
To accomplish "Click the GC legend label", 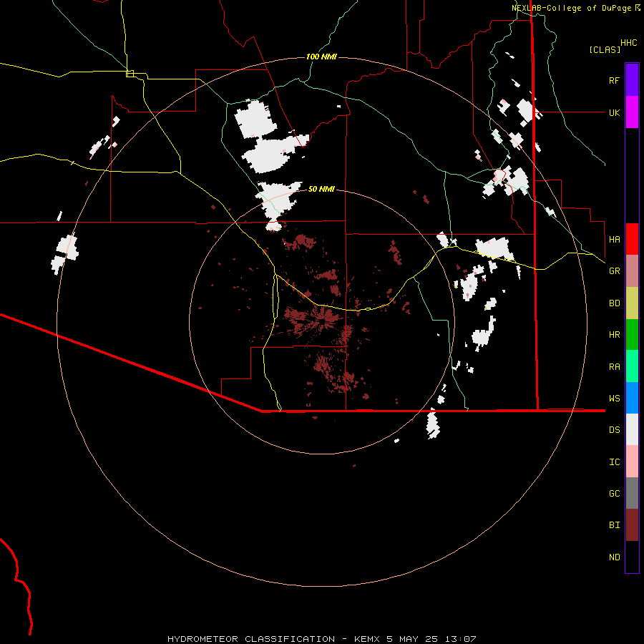I will click(x=614, y=494).
